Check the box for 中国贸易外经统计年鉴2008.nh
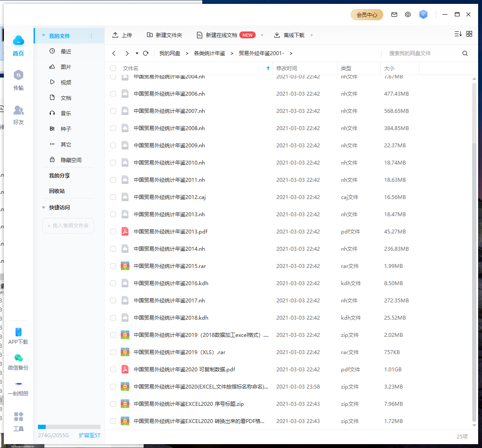482x448 pixels. [113, 128]
